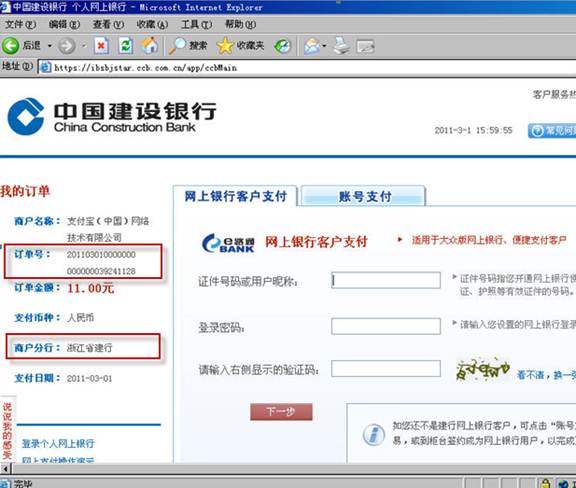The height and width of the screenshot is (488, 576).
Task: Click the horizontal scrollbar left arrow
Action: pos(6,469)
